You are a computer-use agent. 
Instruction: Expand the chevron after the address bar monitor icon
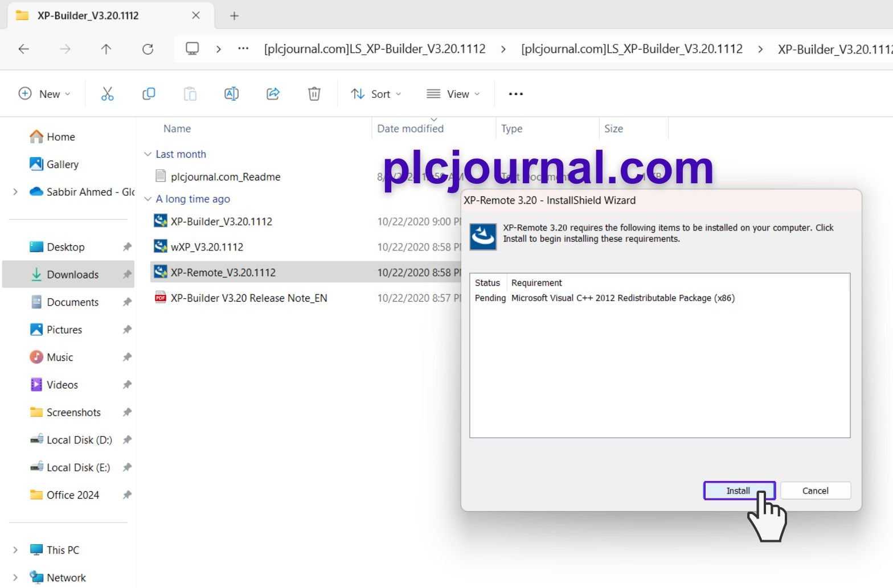click(219, 49)
